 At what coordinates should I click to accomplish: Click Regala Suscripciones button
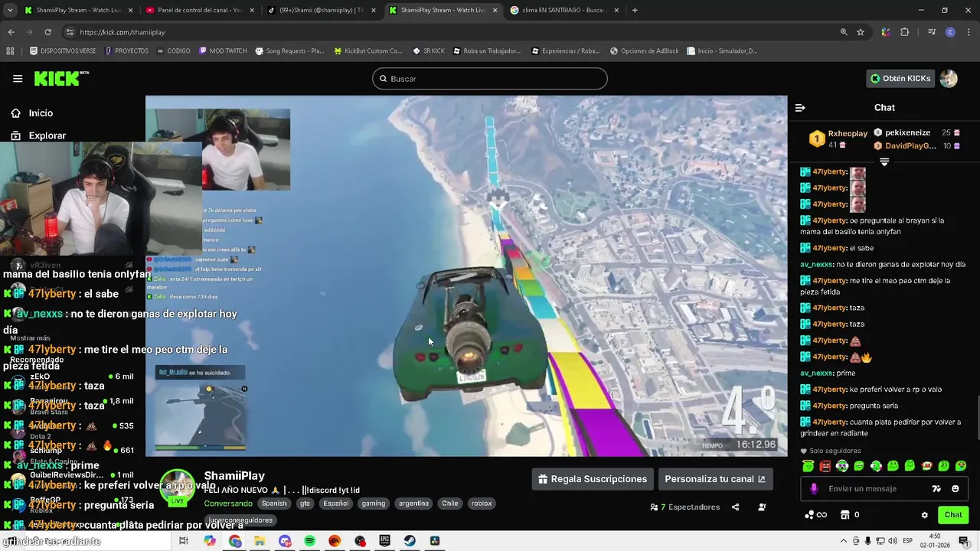(593, 479)
